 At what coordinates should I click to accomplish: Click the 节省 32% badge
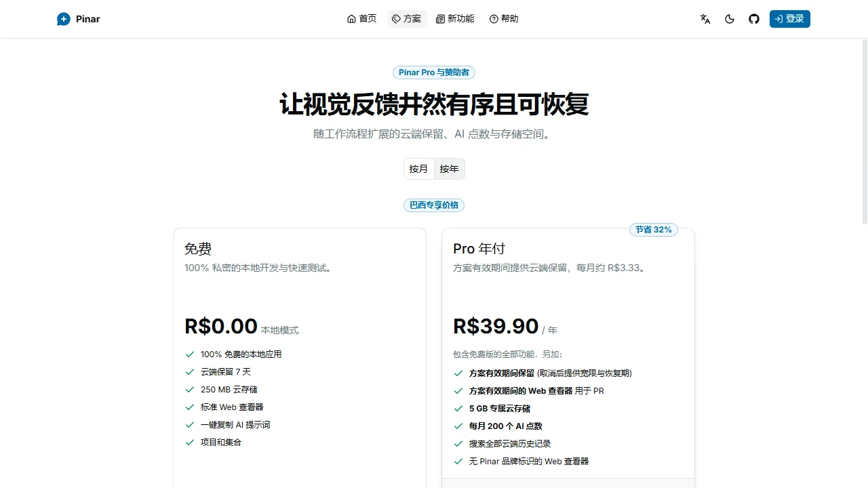(x=654, y=230)
